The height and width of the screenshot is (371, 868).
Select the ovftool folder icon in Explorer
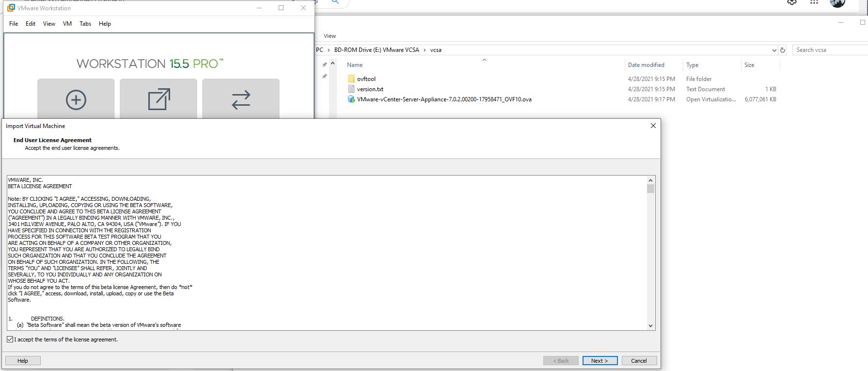351,79
